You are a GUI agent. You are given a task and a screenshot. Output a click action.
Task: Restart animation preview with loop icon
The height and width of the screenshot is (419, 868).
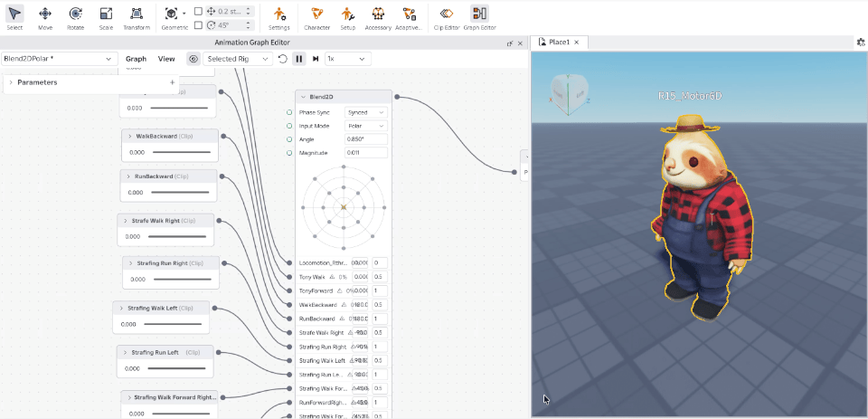[x=283, y=59]
